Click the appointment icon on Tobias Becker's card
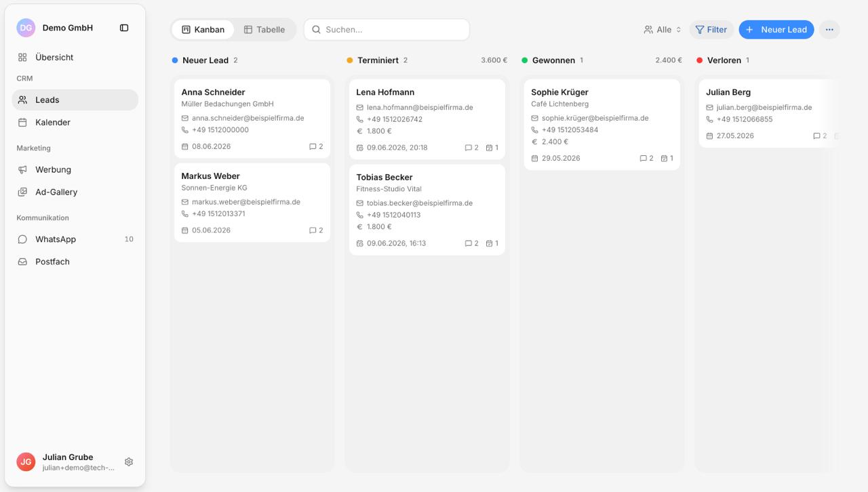This screenshot has width=868, height=492. coord(489,243)
